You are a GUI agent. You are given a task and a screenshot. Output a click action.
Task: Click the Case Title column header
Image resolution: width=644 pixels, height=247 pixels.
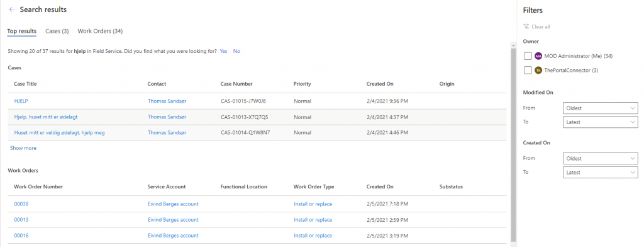(25, 84)
